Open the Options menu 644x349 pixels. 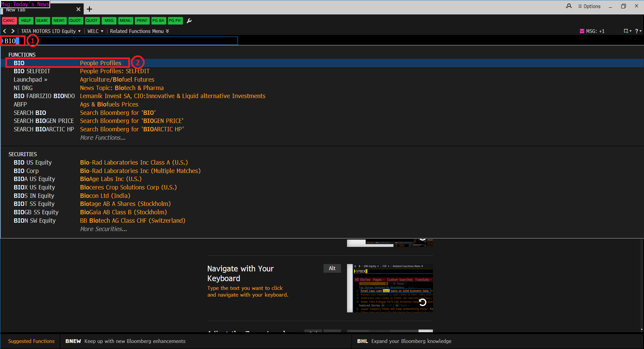(x=589, y=6)
